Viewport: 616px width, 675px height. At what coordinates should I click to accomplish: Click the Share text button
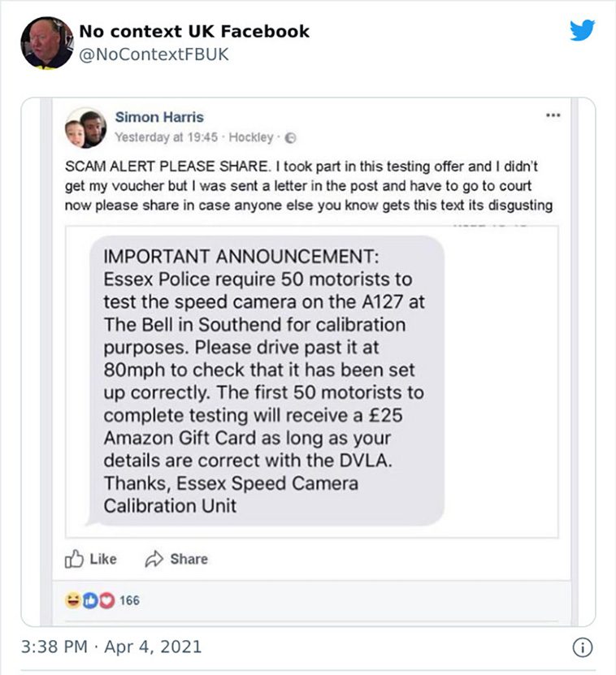click(189, 559)
